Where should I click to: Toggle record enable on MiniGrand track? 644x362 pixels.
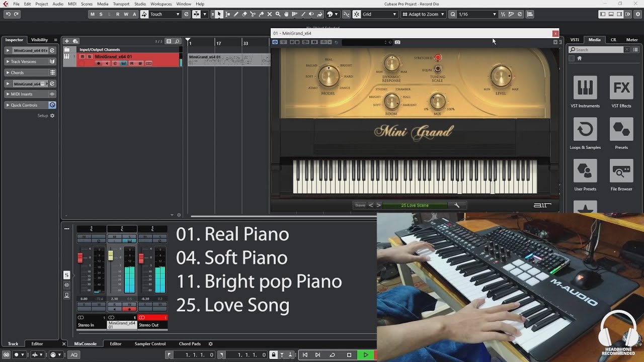click(99, 63)
